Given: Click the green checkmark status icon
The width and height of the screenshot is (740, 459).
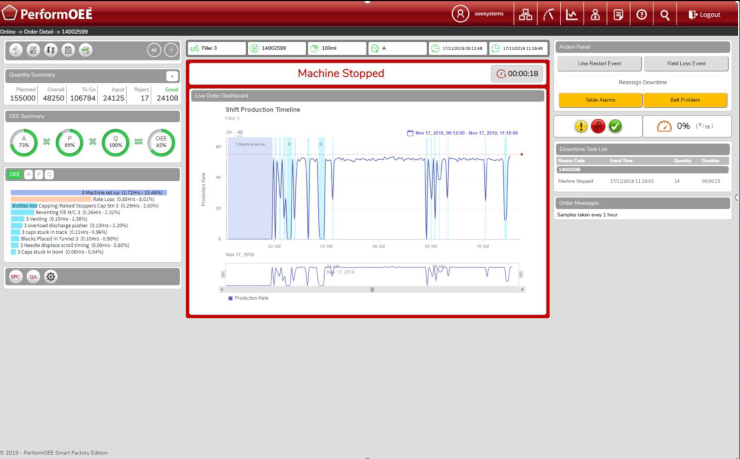Looking at the screenshot, I should pyautogui.click(x=615, y=126).
